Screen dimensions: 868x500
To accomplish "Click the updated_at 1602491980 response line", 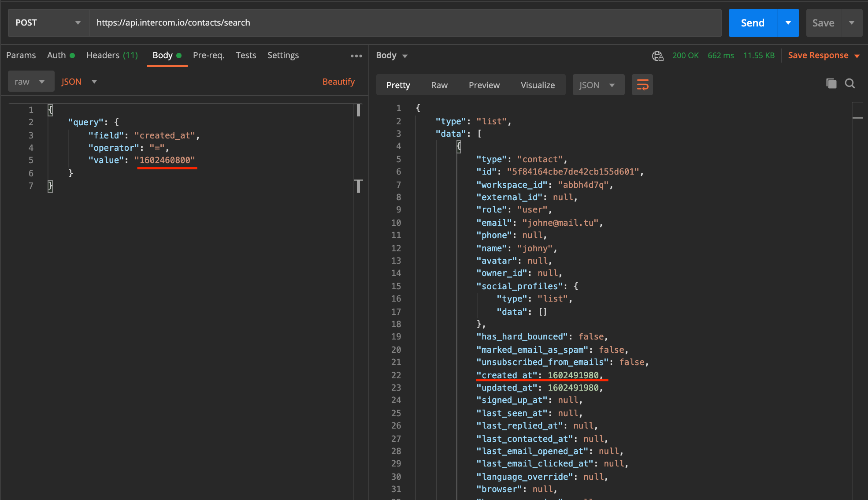I will [540, 388].
